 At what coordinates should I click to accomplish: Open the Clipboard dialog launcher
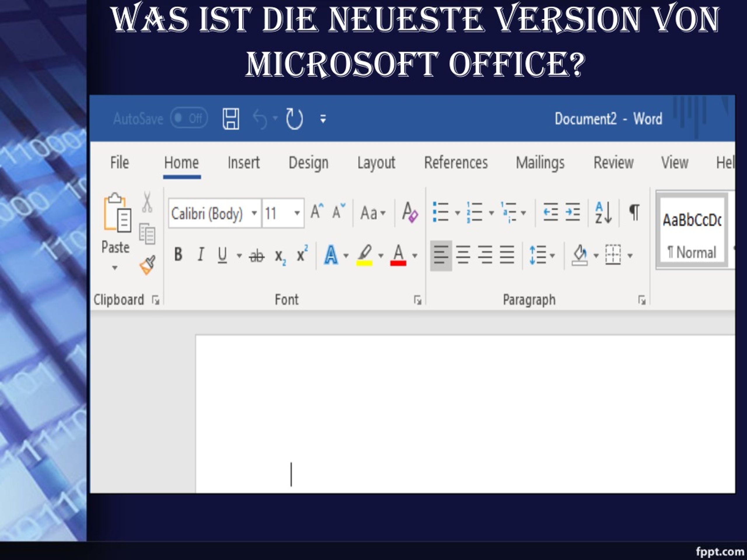(x=156, y=300)
